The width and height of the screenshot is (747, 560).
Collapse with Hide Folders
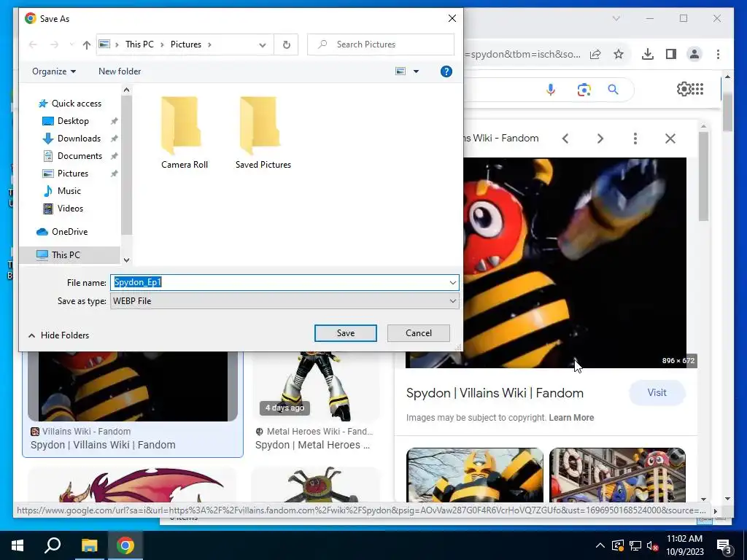[x=58, y=335]
